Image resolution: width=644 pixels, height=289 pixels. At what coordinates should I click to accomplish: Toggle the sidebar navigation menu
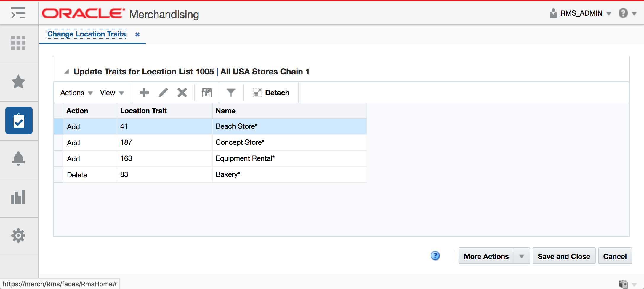click(19, 13)
